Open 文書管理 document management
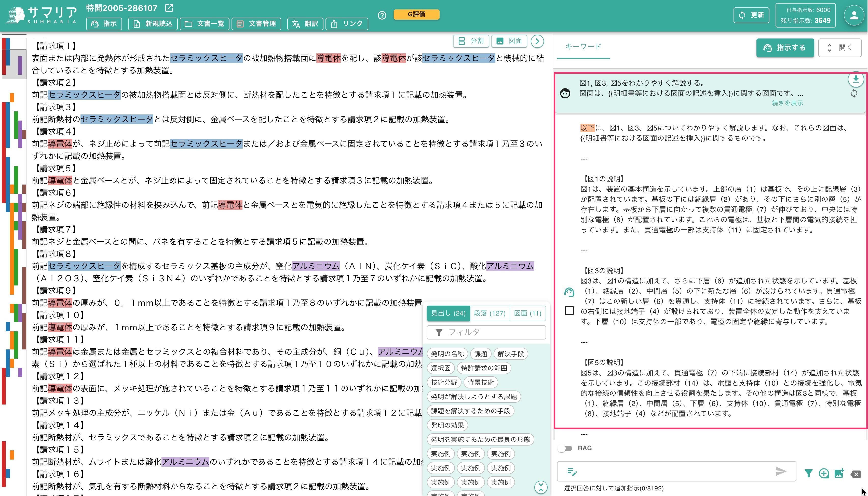Viewport: 868px width, 496px height. [256, 23]
